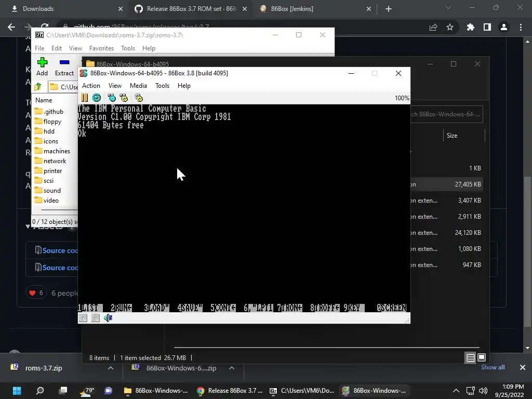The height and width of the screenshot is (399, 532).
Task: Switch to the 86Box [Jenkins] tab
Action: coord(315,9)
